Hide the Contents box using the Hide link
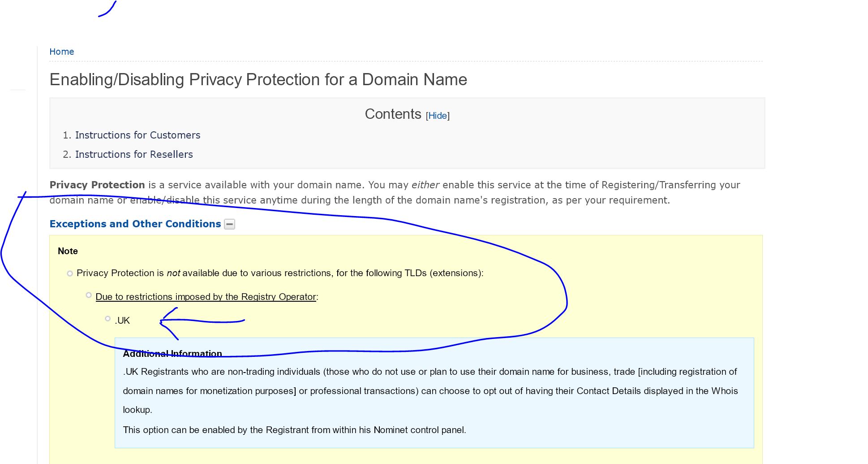This screenshot has width=868, height=464. click(438, 116)
